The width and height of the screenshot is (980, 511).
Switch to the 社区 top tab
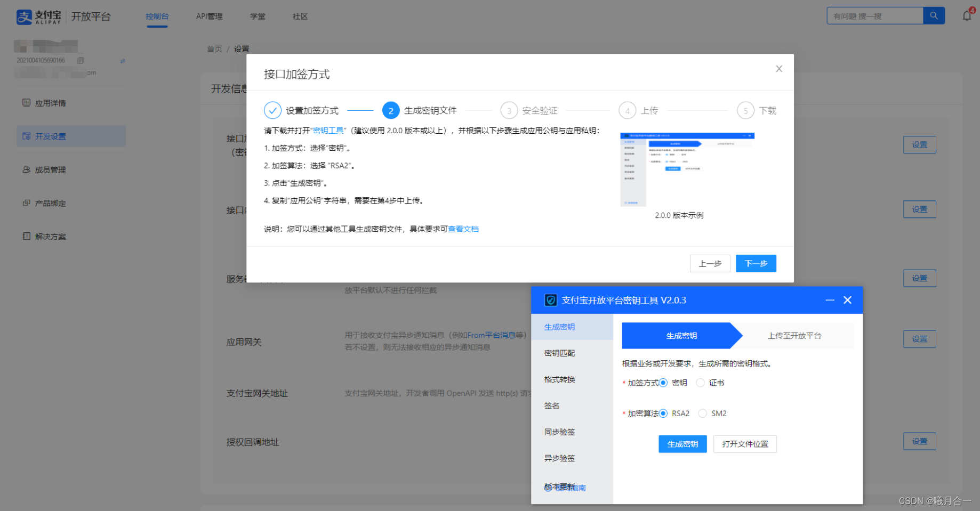click(300, 16)
